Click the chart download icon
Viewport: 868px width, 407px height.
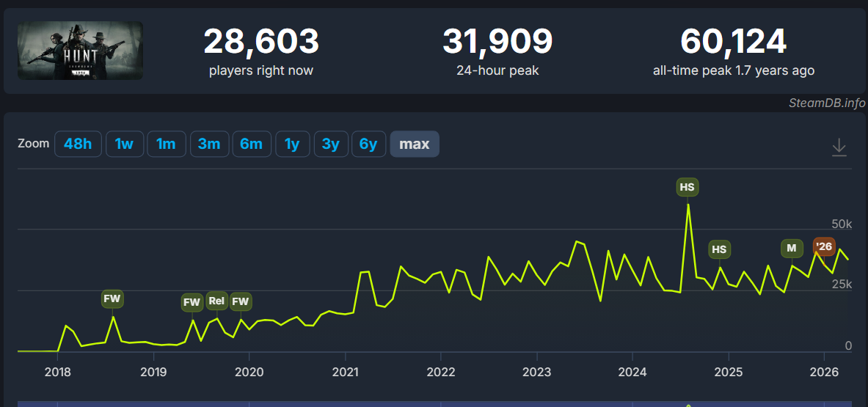839,147
